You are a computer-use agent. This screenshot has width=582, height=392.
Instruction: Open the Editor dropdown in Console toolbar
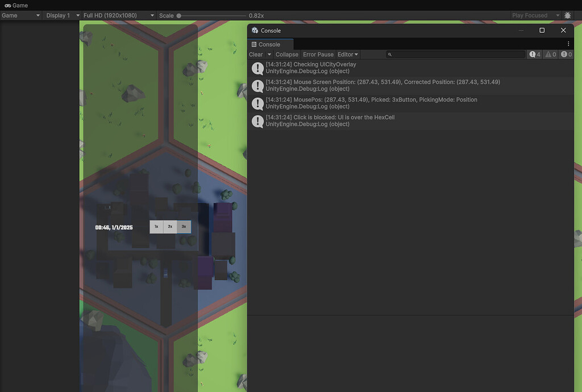point(347,54)
